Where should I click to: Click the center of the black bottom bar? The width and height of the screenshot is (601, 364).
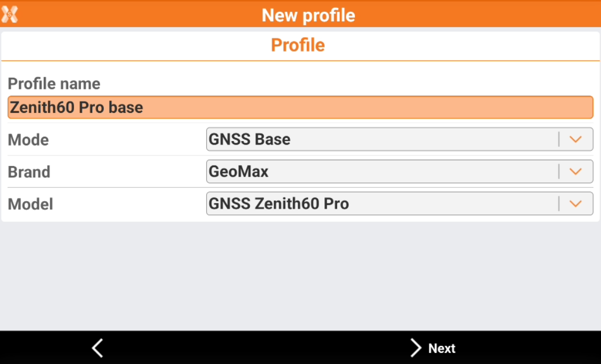pos(300,348)
